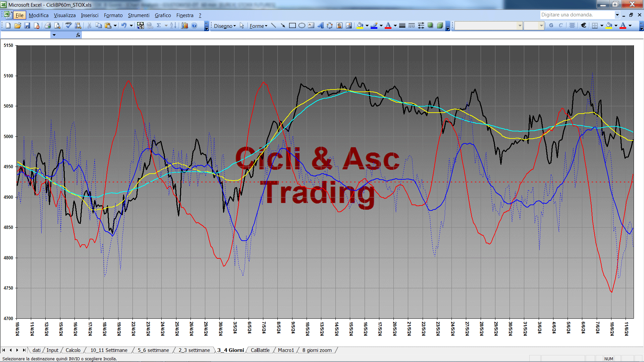This screenshot has width=644, height=362.
Task: Open the Chart Wizard icon
Action: point(184,25)
